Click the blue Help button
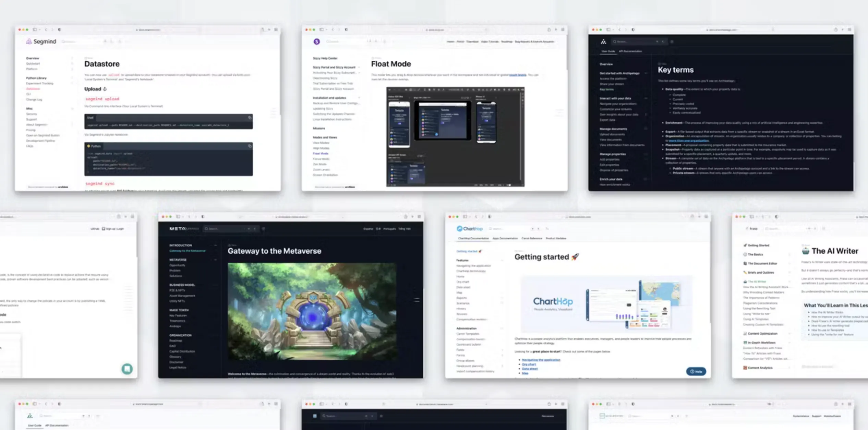This screenshot has height=430, width=868. pos(696,371)
